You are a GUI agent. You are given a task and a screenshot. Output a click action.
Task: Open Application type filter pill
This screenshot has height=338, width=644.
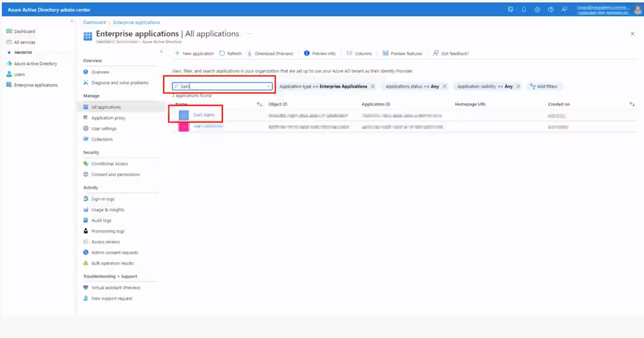tap(323, 87)
